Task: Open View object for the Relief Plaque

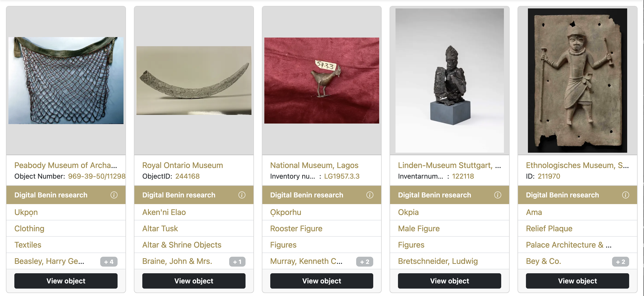Action: [x=577, y=281]
